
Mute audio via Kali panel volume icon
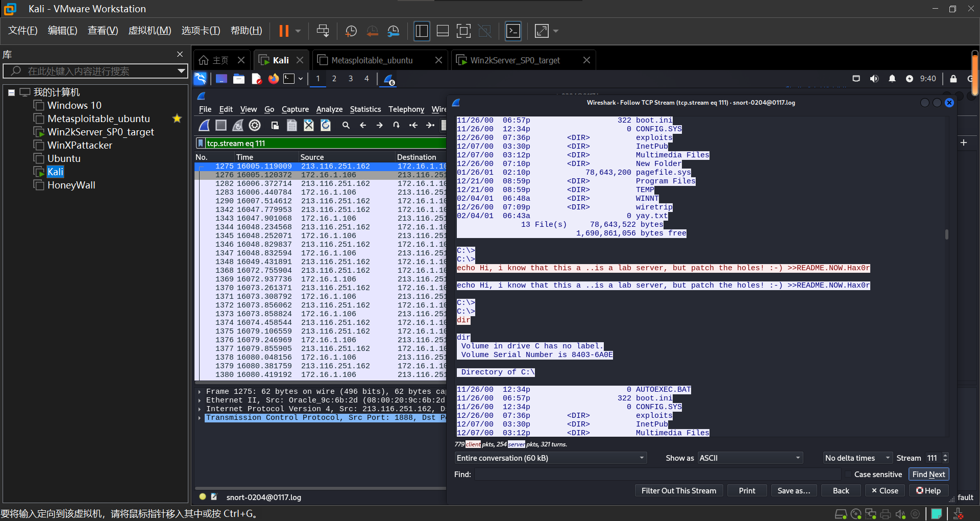coord(874,79)
